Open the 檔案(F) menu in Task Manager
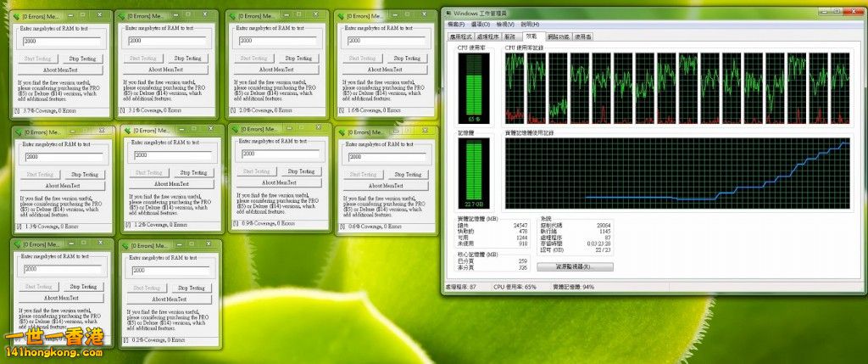Viewport: 868px width, 364px height. (457, 25)
